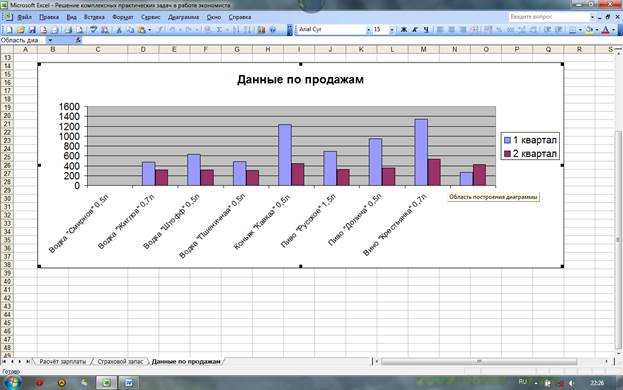The width and height of the screenshot is (623, 390).
Task: Toggle underline formatting (Ч)
Action: coord(426,30)
